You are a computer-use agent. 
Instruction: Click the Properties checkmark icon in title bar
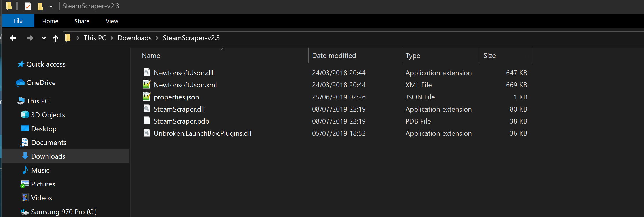pos(28,6)
